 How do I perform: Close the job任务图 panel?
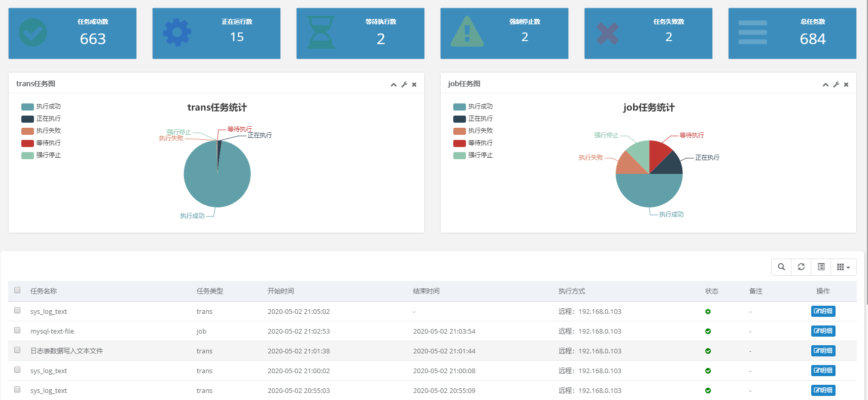click(x=846, y=85)
